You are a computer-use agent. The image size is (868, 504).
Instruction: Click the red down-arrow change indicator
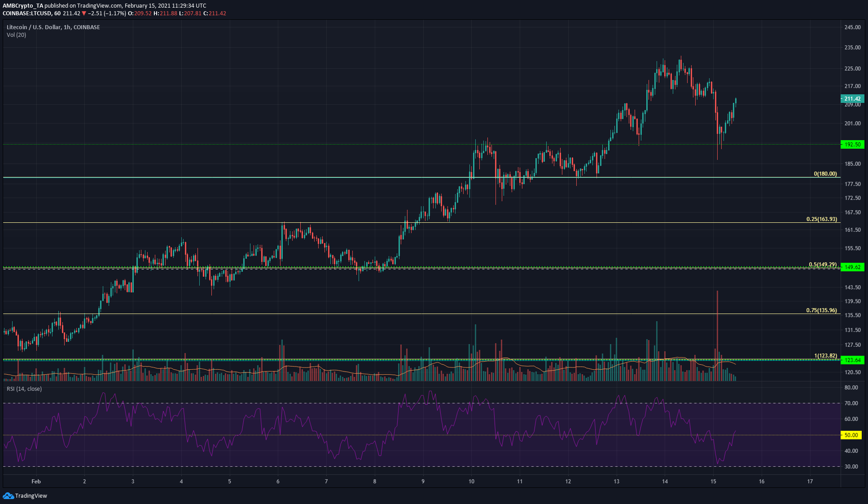point(84,13)
